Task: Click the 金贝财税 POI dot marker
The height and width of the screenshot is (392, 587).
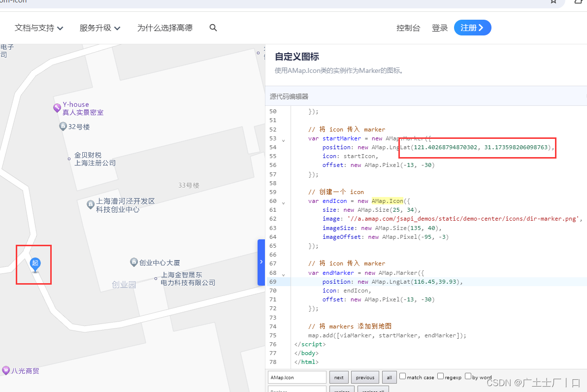Action: (69, 159)
